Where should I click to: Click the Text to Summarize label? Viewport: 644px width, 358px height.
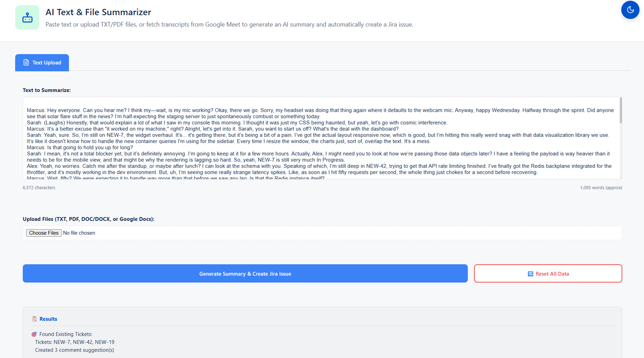coord(47,90)
